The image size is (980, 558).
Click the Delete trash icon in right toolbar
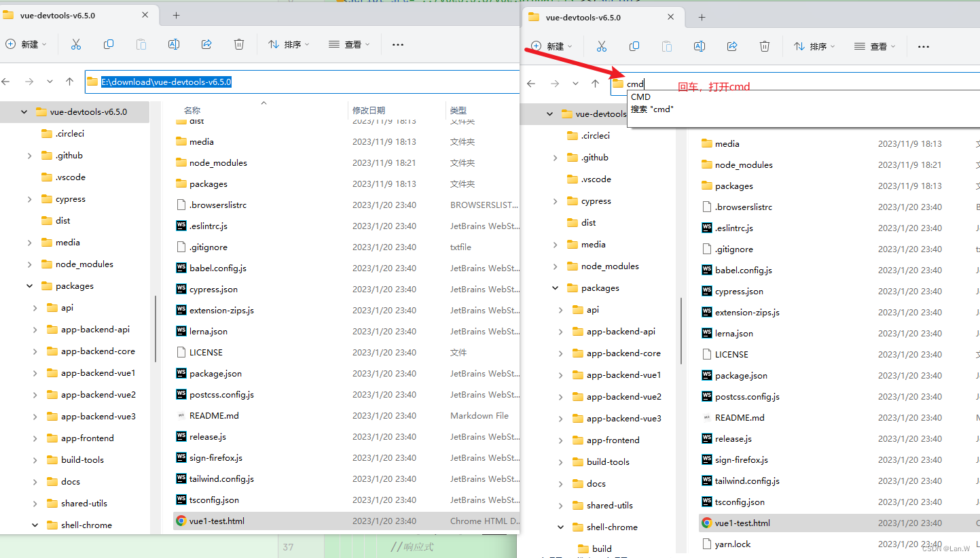(x=765, y=46)
